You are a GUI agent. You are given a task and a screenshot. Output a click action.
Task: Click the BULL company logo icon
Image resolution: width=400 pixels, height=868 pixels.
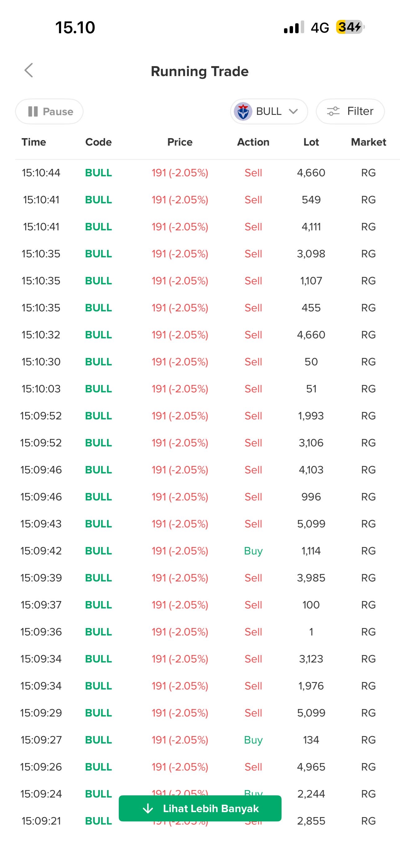(x=243, y=111)
